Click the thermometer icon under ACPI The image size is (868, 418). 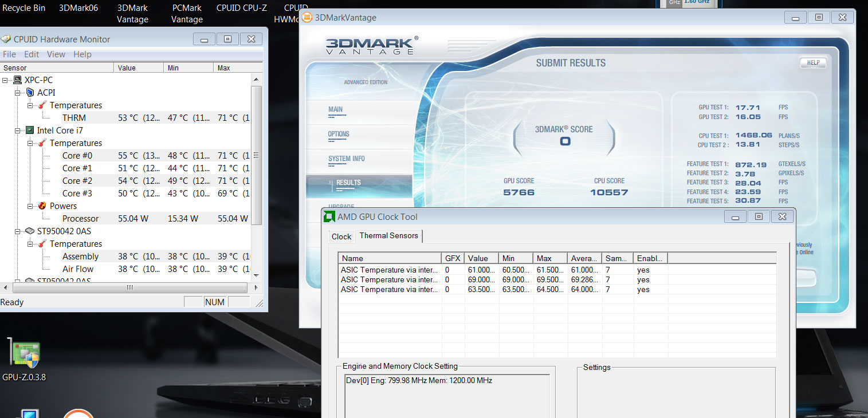click(x=42, y=105)
